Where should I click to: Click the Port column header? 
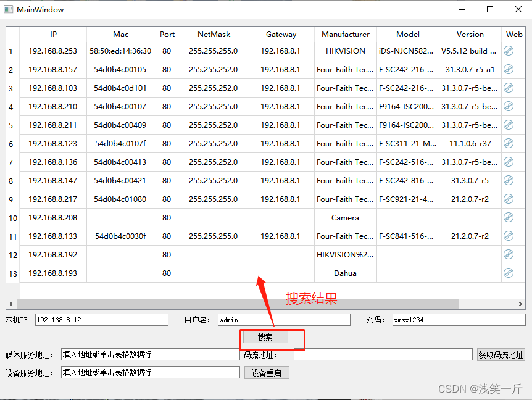[167, 35]
